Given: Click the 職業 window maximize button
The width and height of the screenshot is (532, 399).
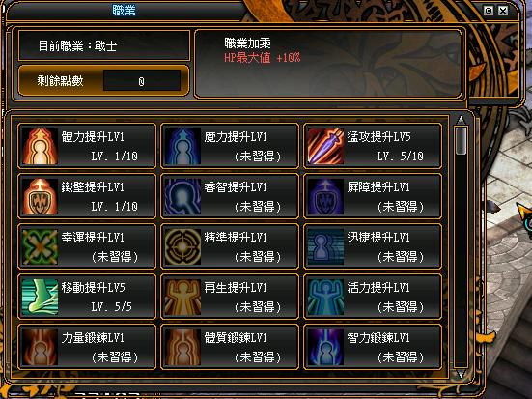Looking at the screenshot, I should point(489,11).
